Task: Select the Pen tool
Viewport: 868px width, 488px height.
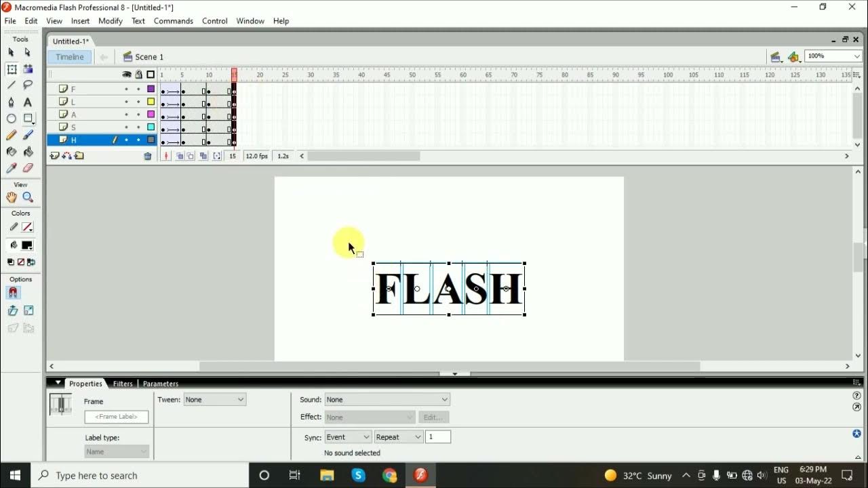Action: pyautogui.click(x=11, y=102)
